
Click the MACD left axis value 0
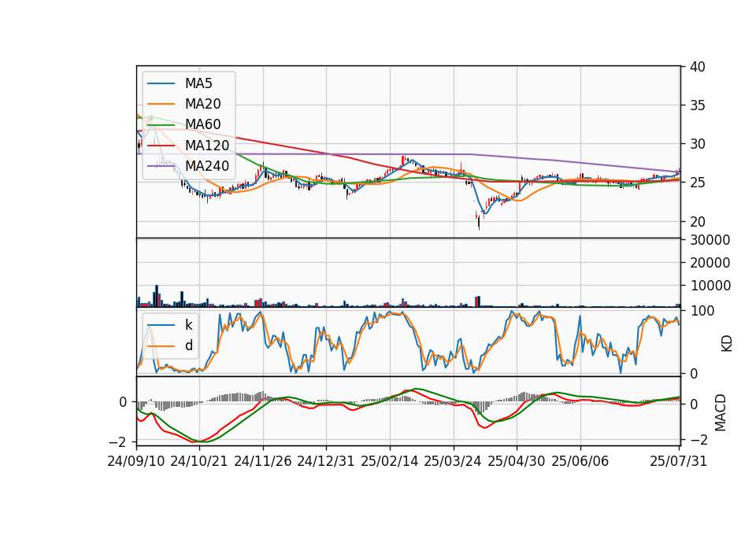click(x=124, y=402)
